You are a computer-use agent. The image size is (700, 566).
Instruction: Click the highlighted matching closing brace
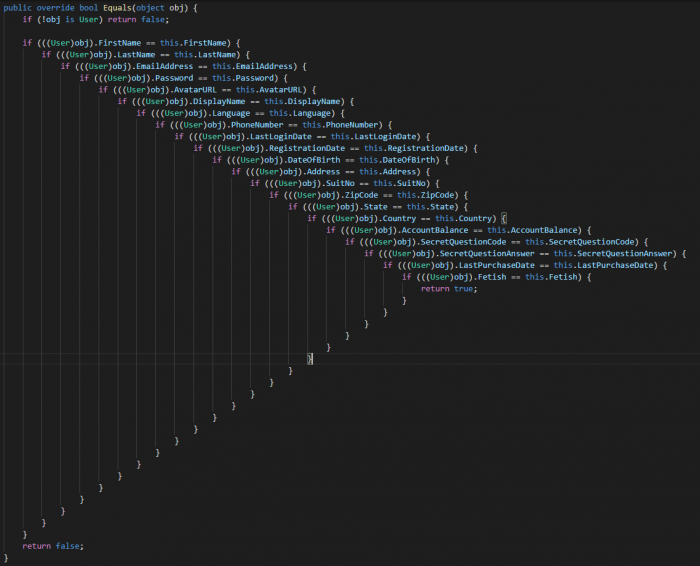(x=311, y=358)
